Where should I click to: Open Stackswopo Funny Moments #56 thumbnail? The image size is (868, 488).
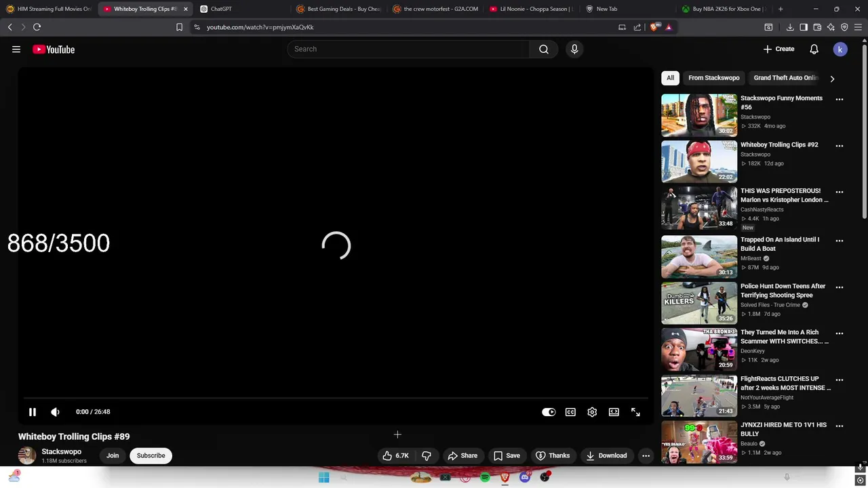699,115
